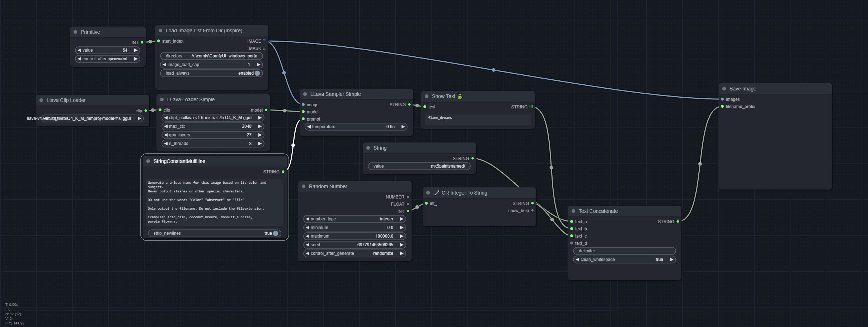Click the Sampler prompt input socket
Viewport: 868px width, 327px height.
(x=303, y=119)
